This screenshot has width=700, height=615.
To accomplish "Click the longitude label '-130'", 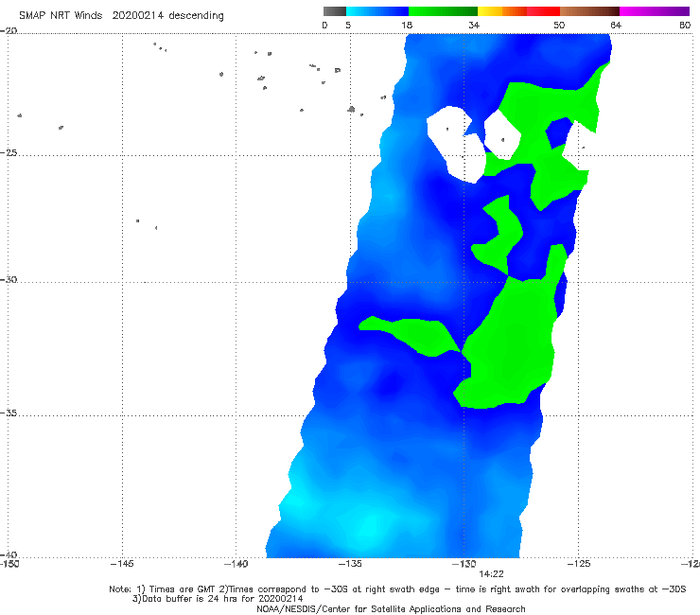I will click(464, 564).
